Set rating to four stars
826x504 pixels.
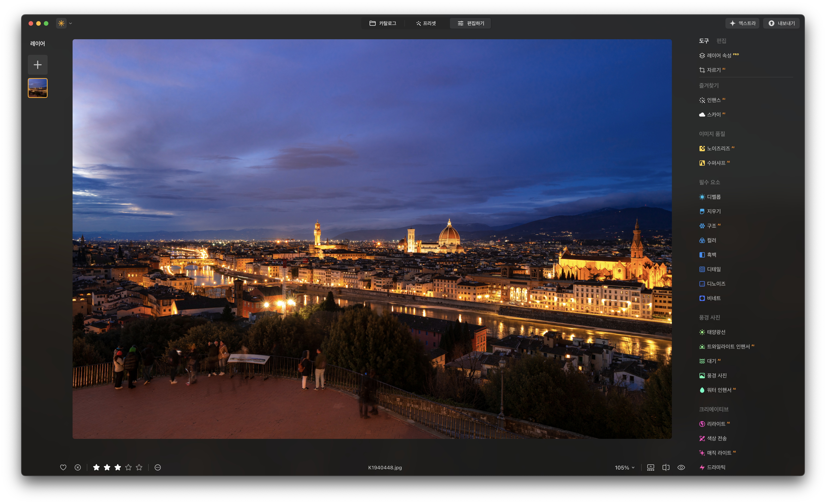[x=128, y=467]
